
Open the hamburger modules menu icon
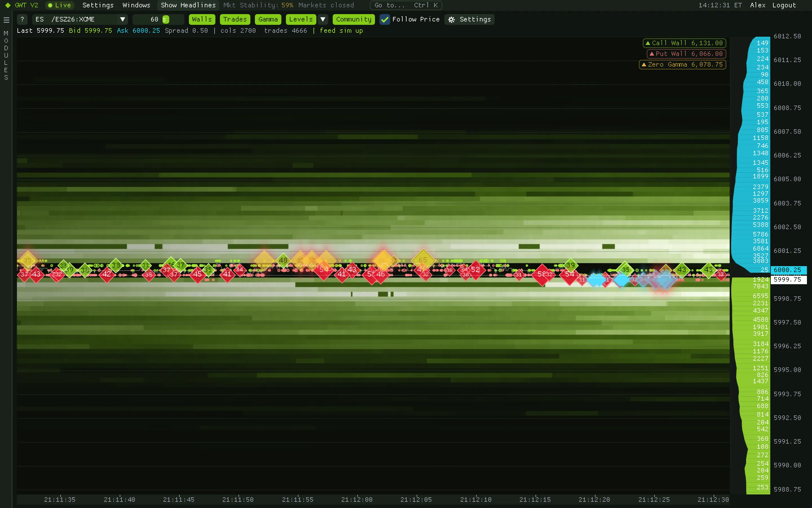[6, 20]
